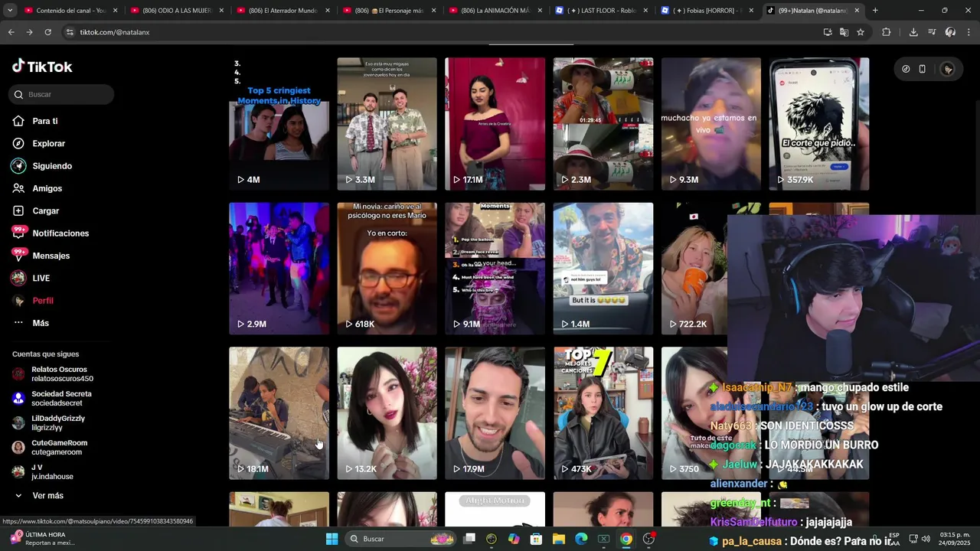Open the 1.4M views 'But it is' video

[x=603, y=269]
